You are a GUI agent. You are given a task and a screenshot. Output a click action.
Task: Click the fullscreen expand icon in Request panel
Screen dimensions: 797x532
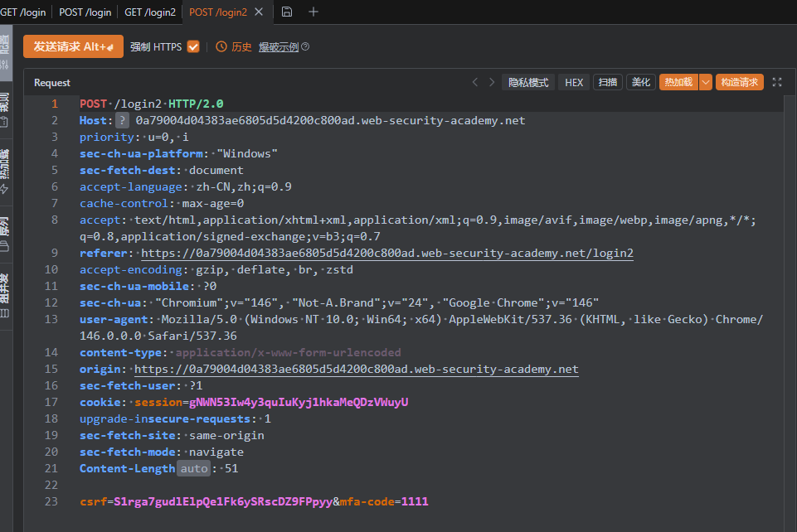(777, 82)
